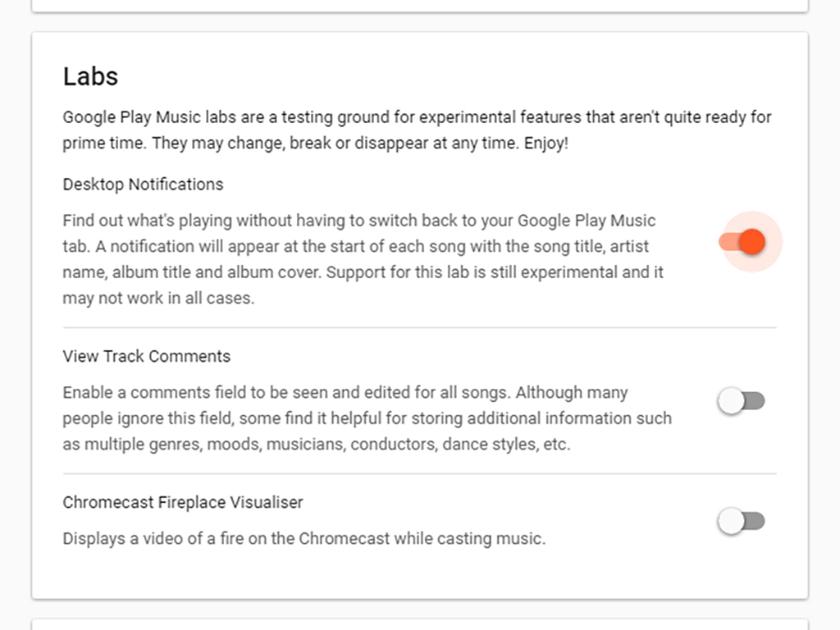
Task: Select the Desktop Notifications label
Action: click(x=143, y=185)
